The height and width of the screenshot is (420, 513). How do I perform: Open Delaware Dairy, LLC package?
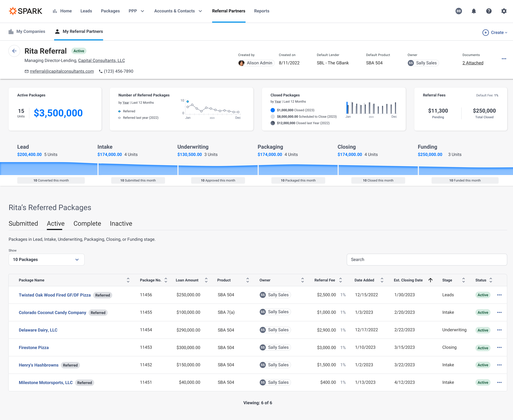[38, 330]
